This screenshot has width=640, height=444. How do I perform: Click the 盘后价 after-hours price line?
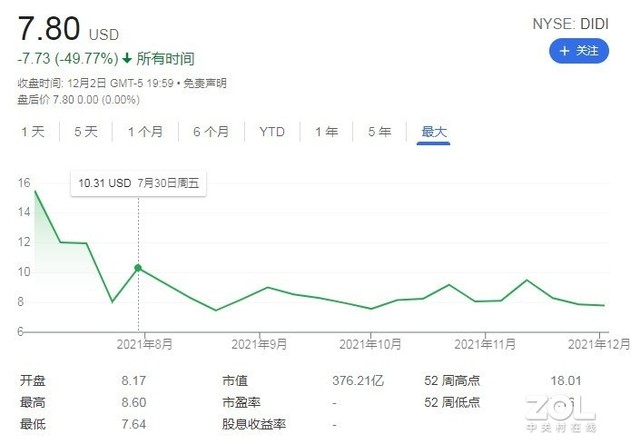pyautogui.click(x=78, y=100)
